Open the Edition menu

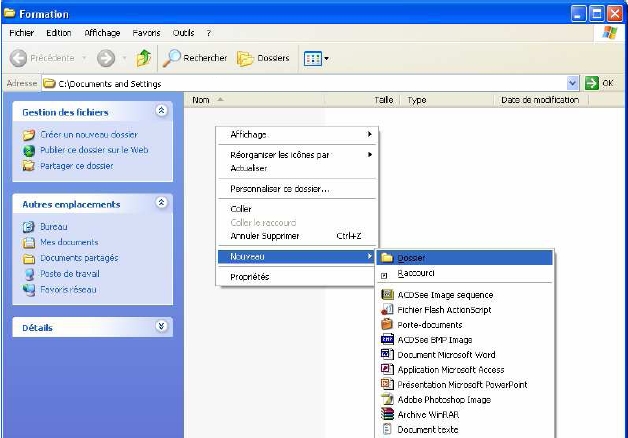pyautogui.click(x=58, y=33)
